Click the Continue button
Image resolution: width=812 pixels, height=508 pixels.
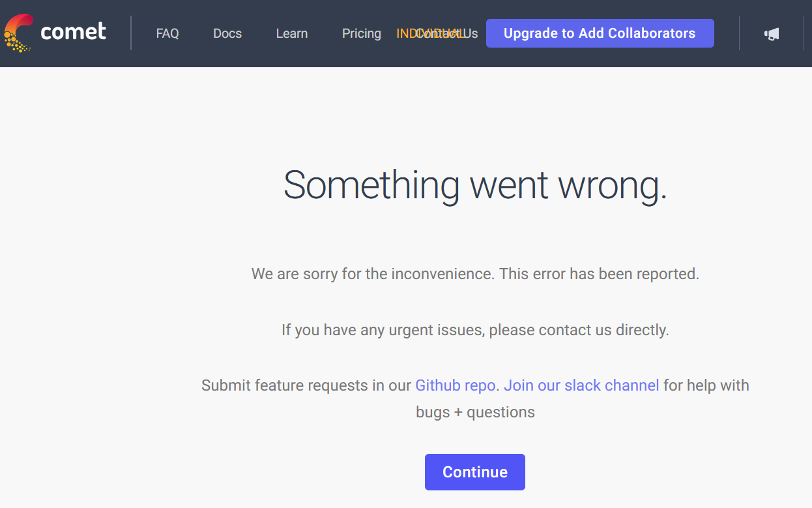475,472
